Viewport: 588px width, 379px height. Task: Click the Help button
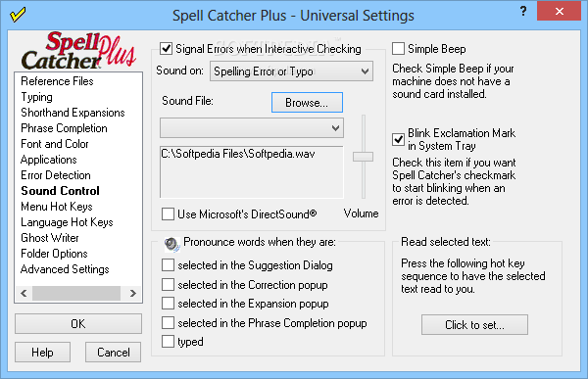coord(42,353)
